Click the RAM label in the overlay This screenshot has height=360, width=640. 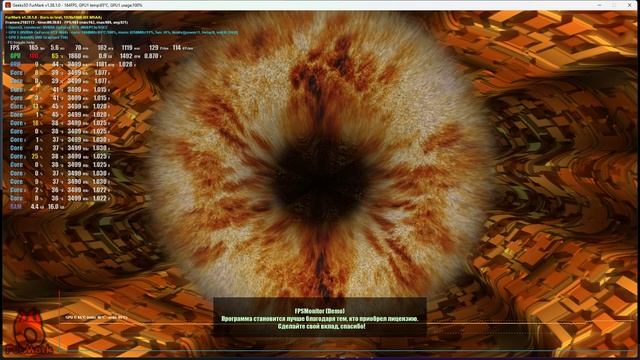point(16,207)
